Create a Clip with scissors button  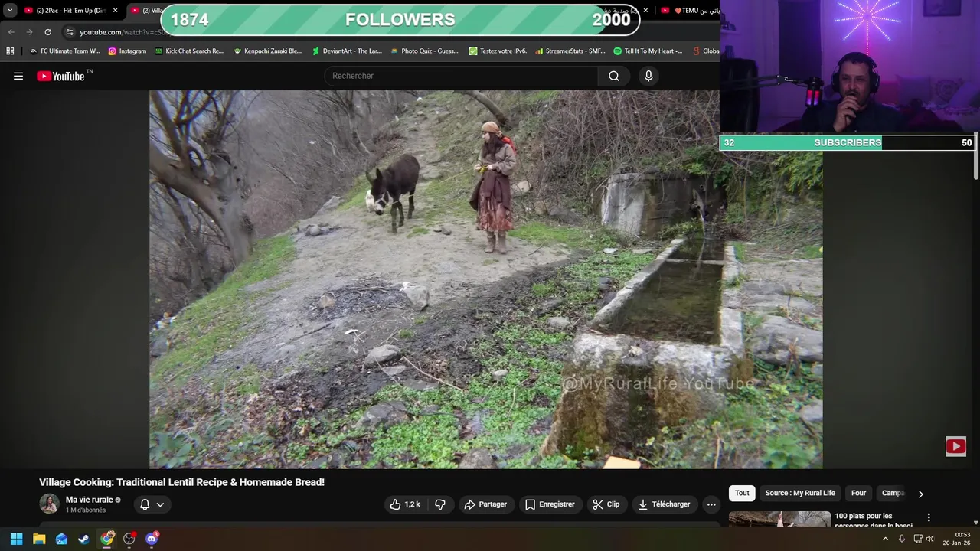606,504
